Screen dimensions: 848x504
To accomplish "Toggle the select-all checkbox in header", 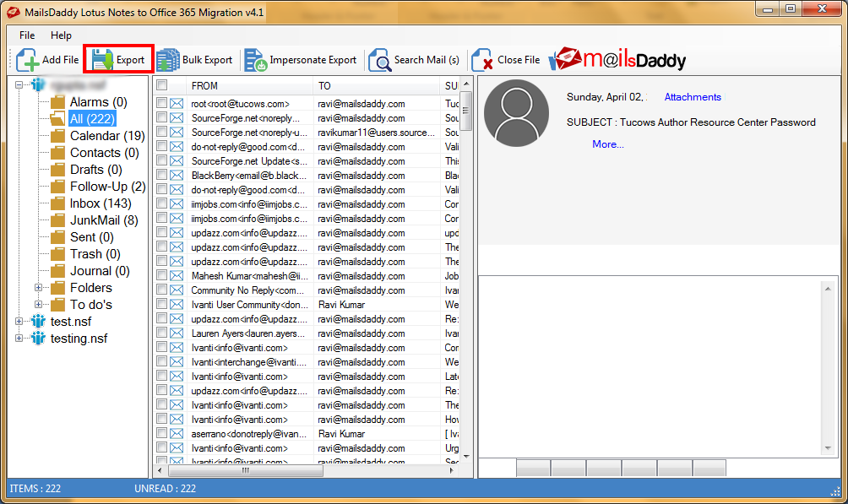I will (x=161, y=85).
